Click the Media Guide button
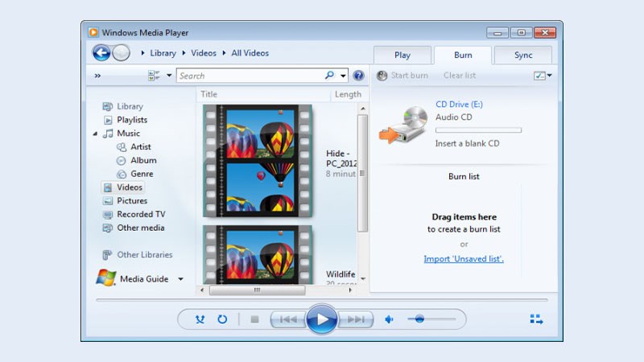Image resolution: width=644 pixels, height=362 pixels. coord(144,279)
